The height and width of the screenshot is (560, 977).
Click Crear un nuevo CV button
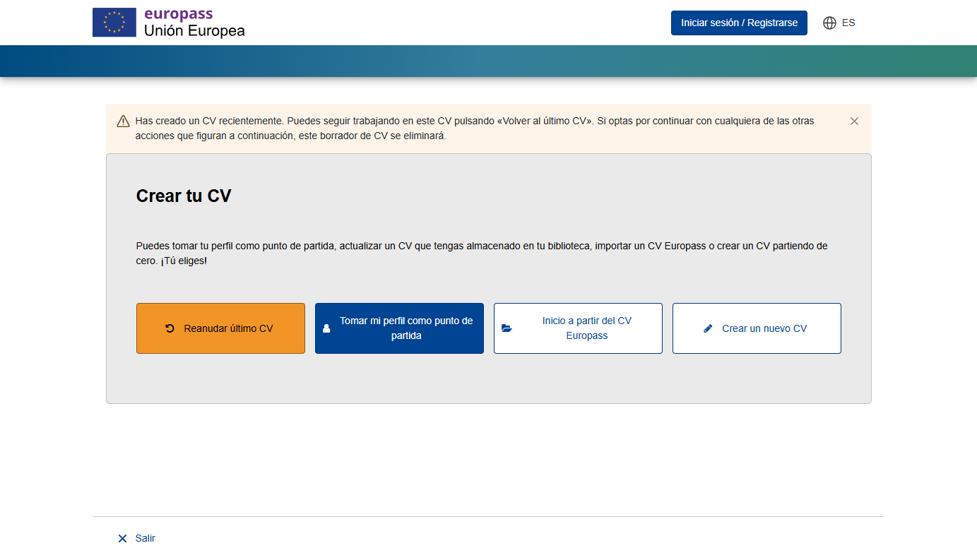coord(757,328)
